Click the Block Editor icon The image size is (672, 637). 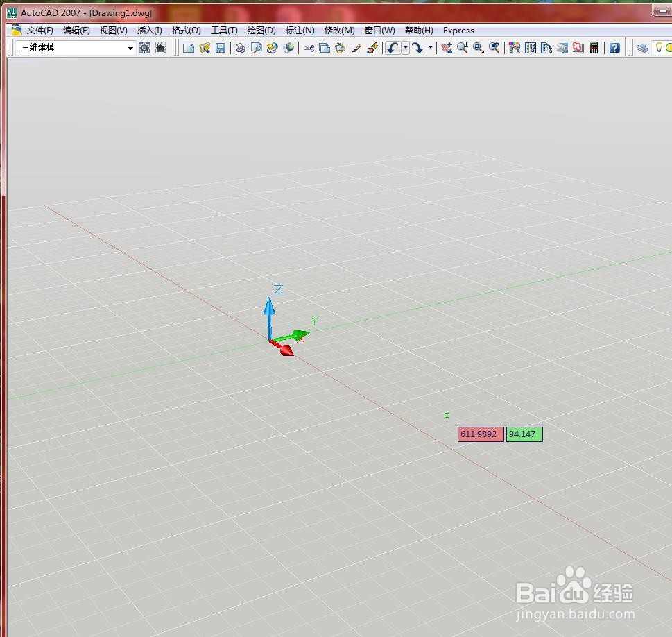(372, 48)
